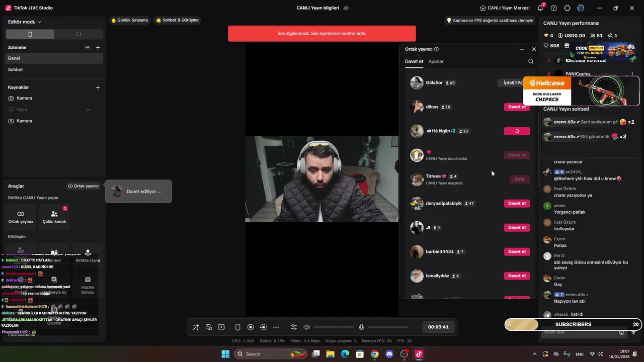The width and height of the screenshot is (644, 362).
Task: Open Ortak yayıncı help info icon
Action: [436, 49]
